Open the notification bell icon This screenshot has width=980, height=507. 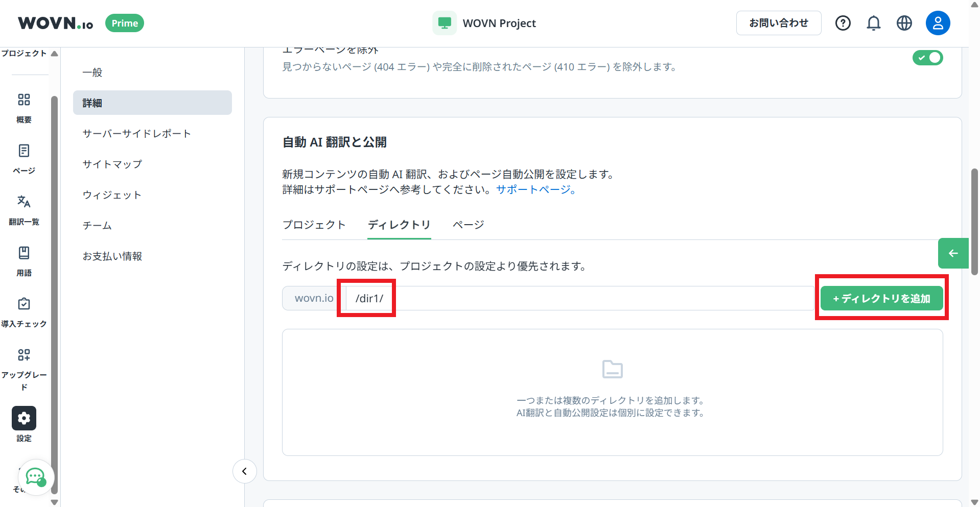pos(873,22)
